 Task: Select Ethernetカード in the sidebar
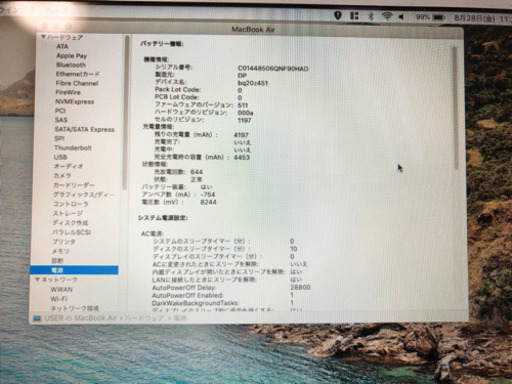(x=77, y=74)
